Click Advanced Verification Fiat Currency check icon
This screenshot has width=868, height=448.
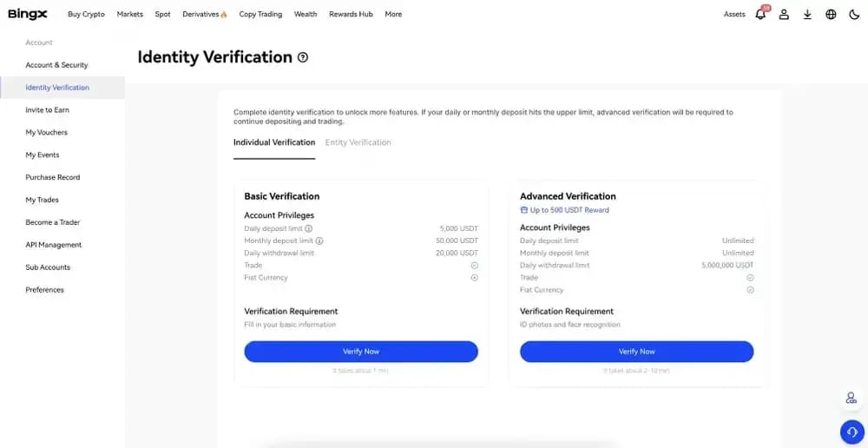(750, 290)
